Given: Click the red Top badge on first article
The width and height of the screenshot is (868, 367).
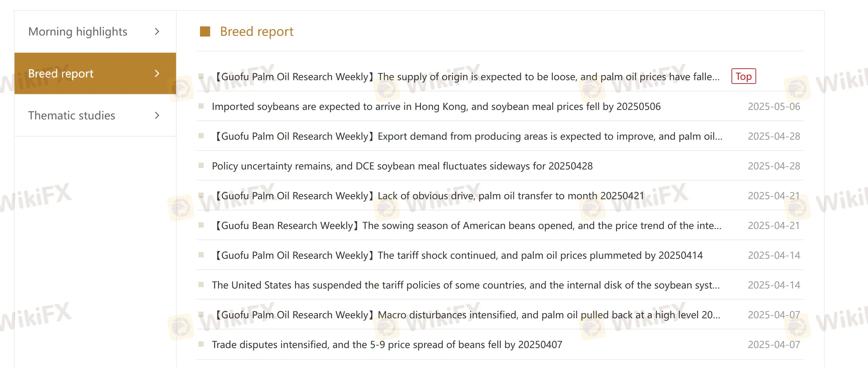Looking at the screenshot, I should pos(743,76).
